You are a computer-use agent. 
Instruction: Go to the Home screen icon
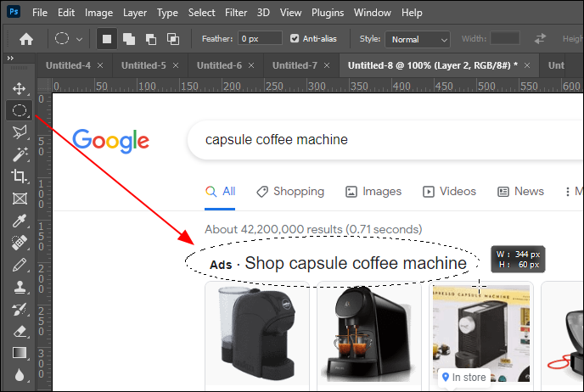click(x=26, y=39)
